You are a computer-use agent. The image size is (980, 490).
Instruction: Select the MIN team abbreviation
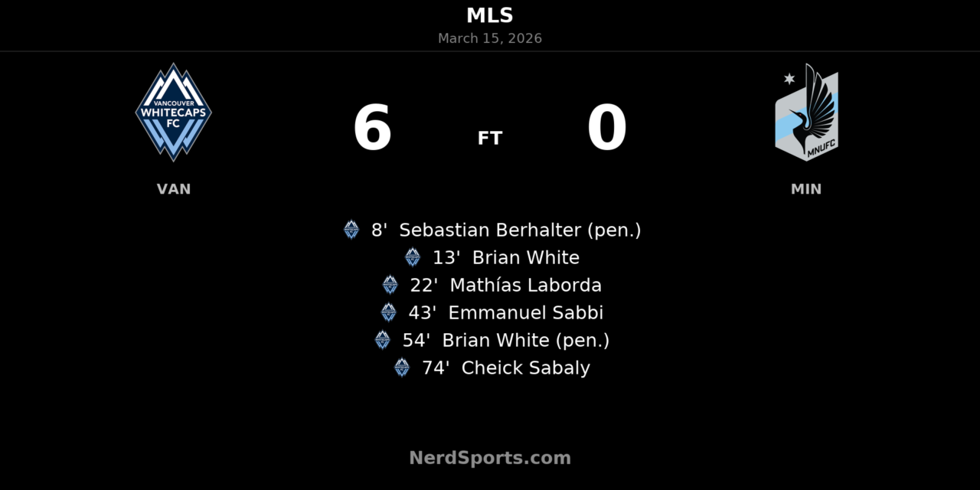point(806,189)
